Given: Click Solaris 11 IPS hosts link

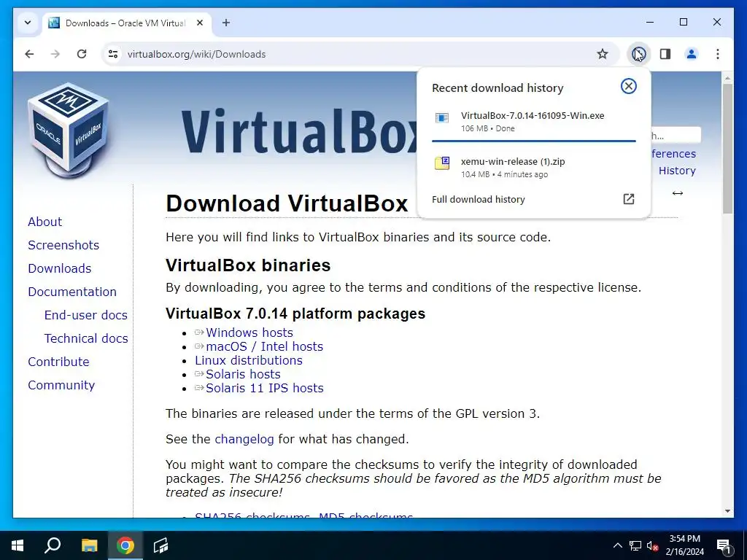Looking at the screenshot, I should pos(264,388).
